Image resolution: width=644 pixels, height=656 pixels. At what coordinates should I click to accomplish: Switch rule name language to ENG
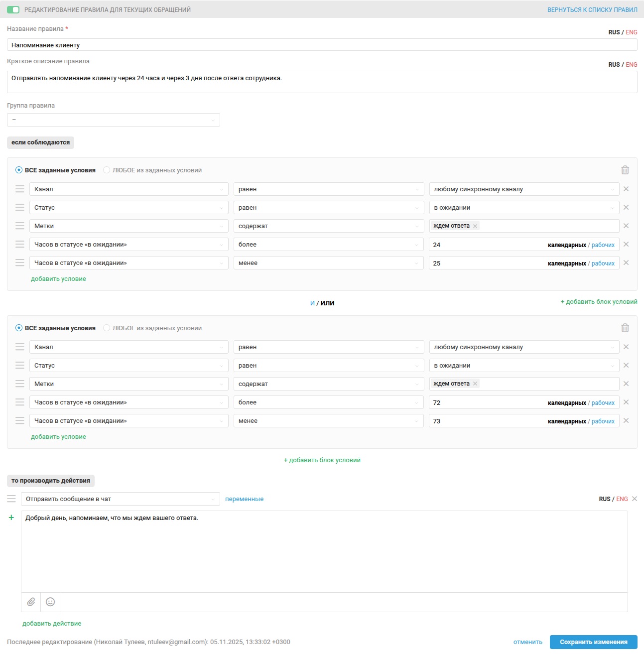tap(632, 32)
